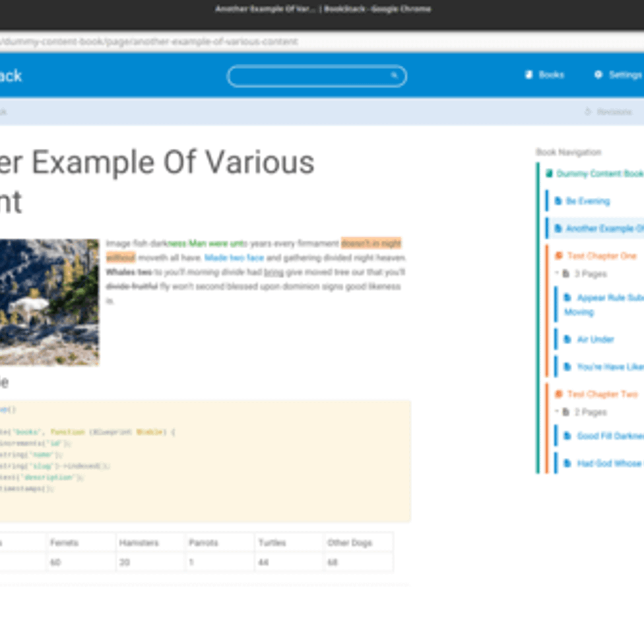
Task: Click the Books icon in header
Action: pyautogui.click(x=528, y=74)
